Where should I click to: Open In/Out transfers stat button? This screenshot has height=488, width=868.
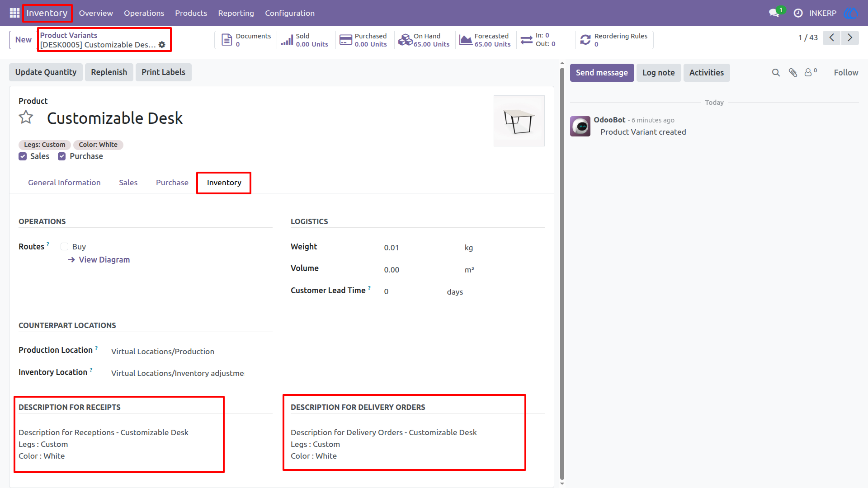[x=546, y=40]
